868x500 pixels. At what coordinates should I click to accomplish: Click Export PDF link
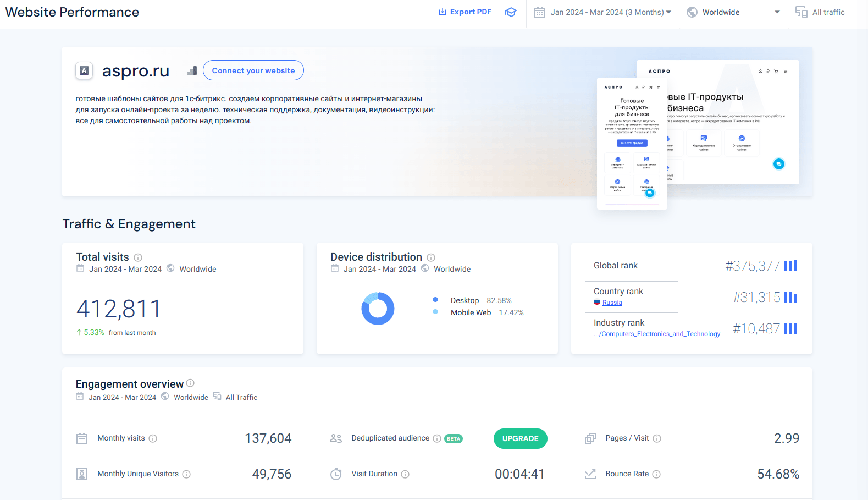[x=465, y=12]
